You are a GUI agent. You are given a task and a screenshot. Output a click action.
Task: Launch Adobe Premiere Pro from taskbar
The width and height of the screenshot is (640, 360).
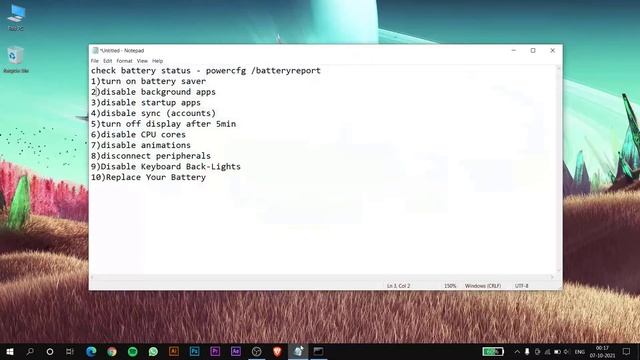coord(215,351)
